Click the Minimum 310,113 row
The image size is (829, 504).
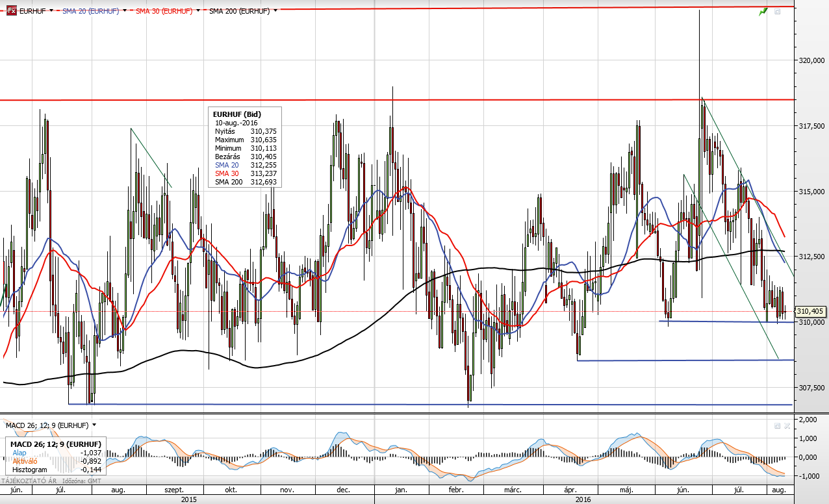click(245, 148)
